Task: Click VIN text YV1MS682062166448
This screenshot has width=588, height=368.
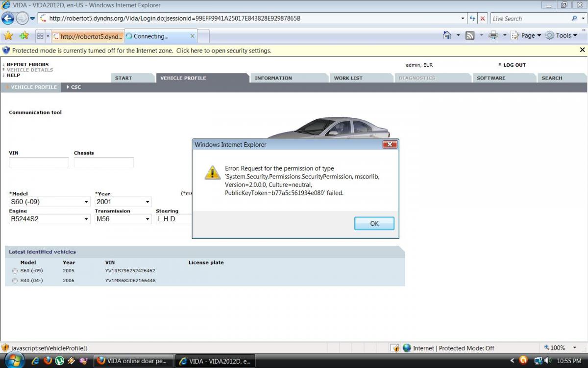Action: pos(130,281)
